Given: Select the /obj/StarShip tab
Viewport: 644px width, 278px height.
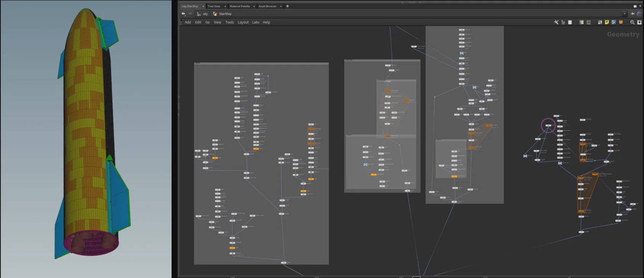Looking at the screenshot, I should (190, 6).
